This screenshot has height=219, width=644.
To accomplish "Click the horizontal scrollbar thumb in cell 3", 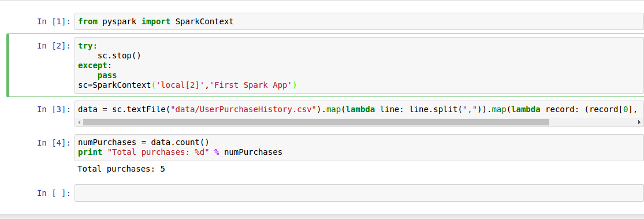I will pyautogui.click(x=316, y=122).
